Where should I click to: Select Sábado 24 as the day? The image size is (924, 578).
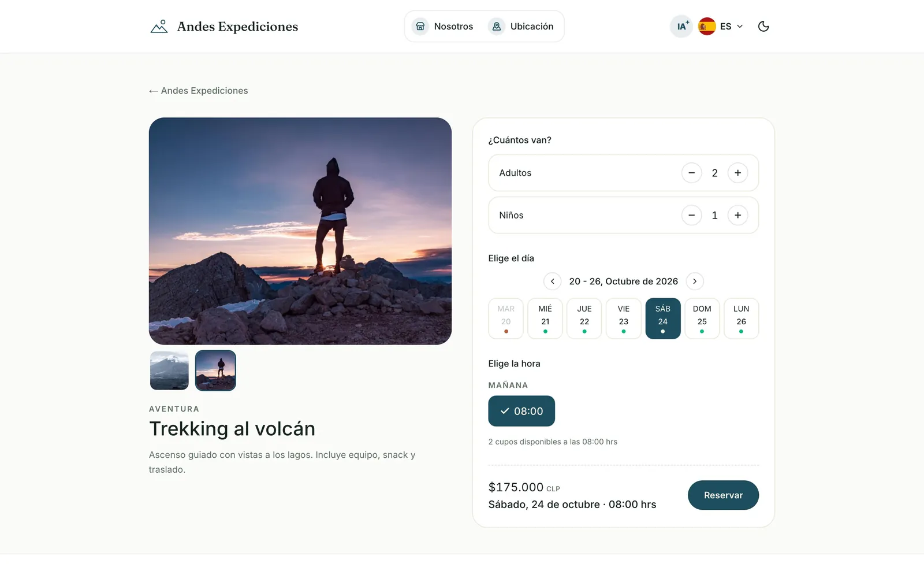663,318
